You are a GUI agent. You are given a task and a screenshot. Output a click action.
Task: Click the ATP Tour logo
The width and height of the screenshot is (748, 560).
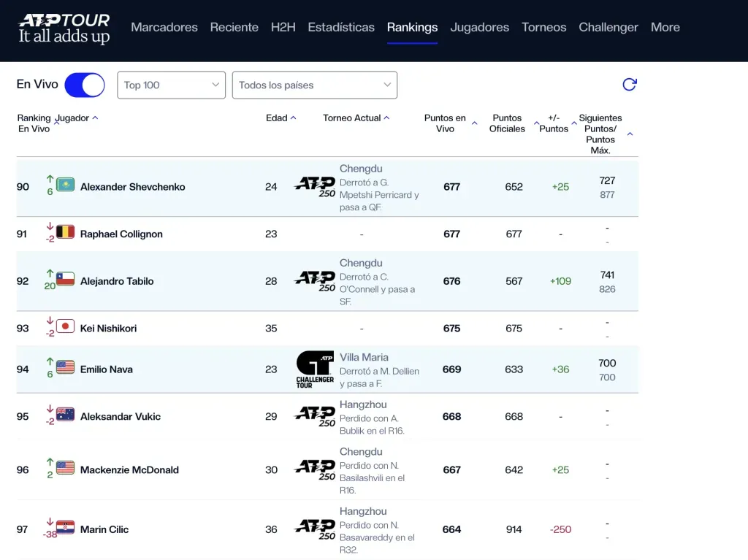64,28
